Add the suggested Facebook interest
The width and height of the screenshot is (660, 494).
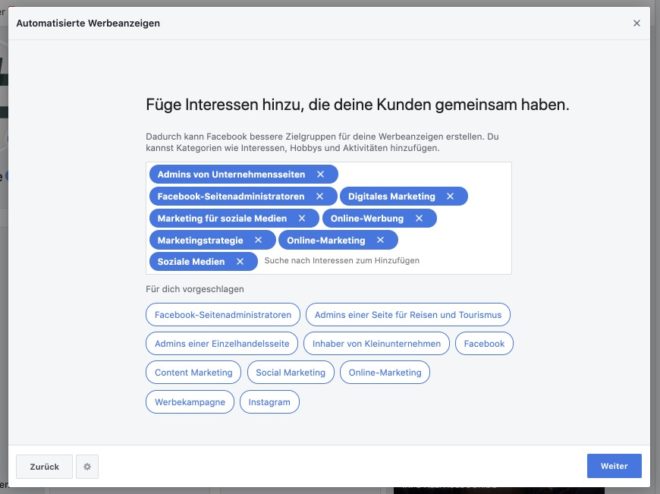point(484,343)
